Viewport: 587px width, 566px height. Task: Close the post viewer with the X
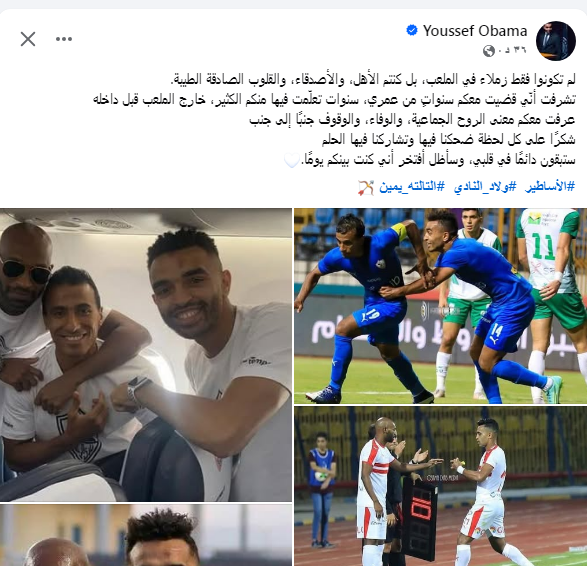(x=28, y=39)
